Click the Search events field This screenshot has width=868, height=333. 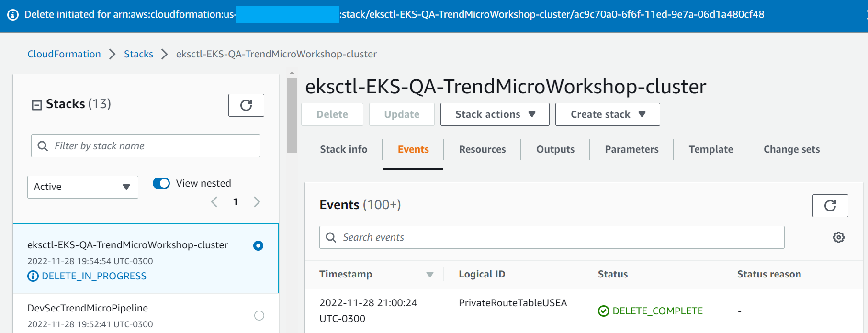(552, 237)
